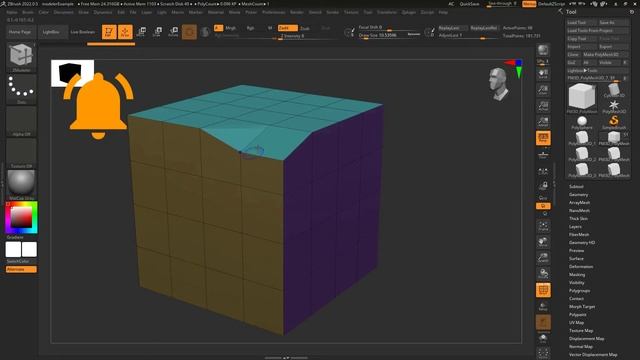
Task: Click the Move view icon
Action: point(543,242)
